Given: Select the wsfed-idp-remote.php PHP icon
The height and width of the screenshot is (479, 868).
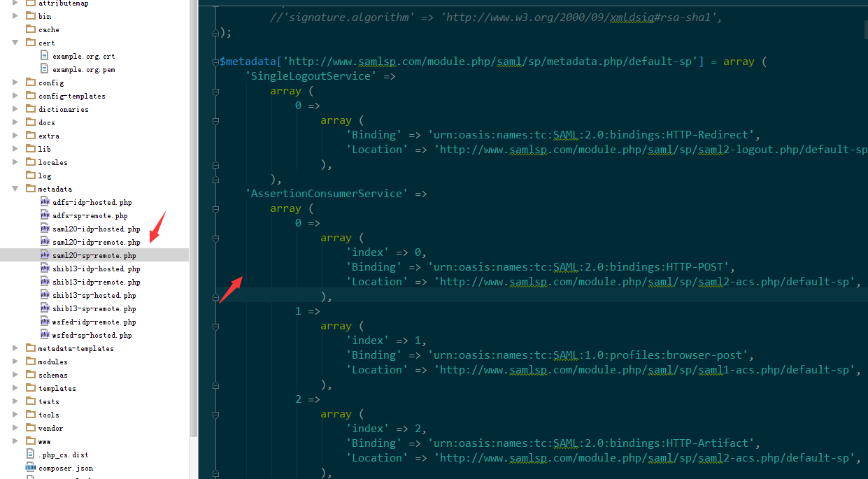Looking at the screenshot, I should [46, 321].
